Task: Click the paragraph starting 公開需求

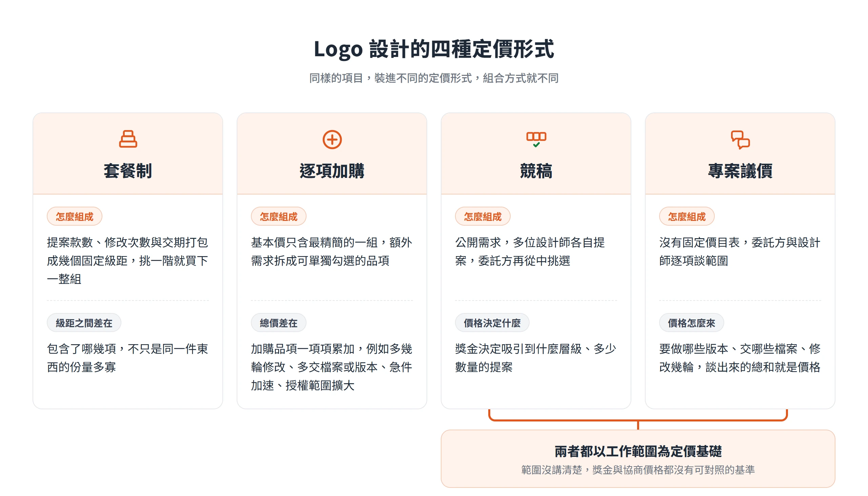Action: tap(530, 251)
